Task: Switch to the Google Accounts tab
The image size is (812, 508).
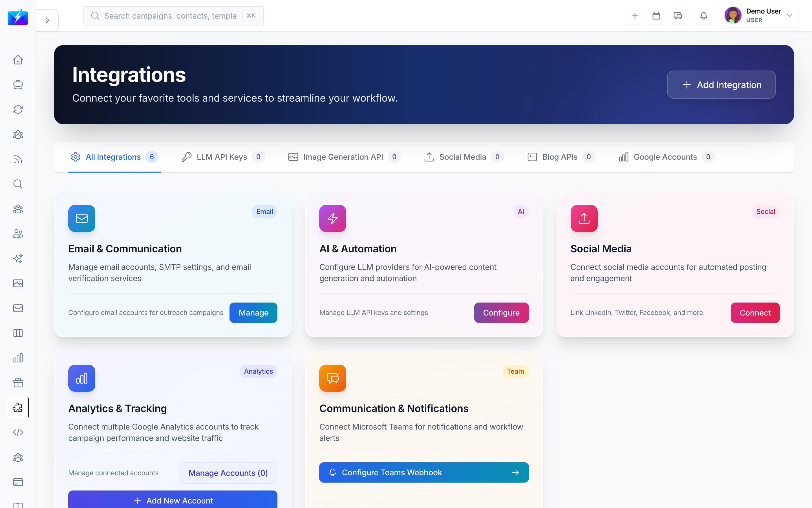Action: point(667,157)
